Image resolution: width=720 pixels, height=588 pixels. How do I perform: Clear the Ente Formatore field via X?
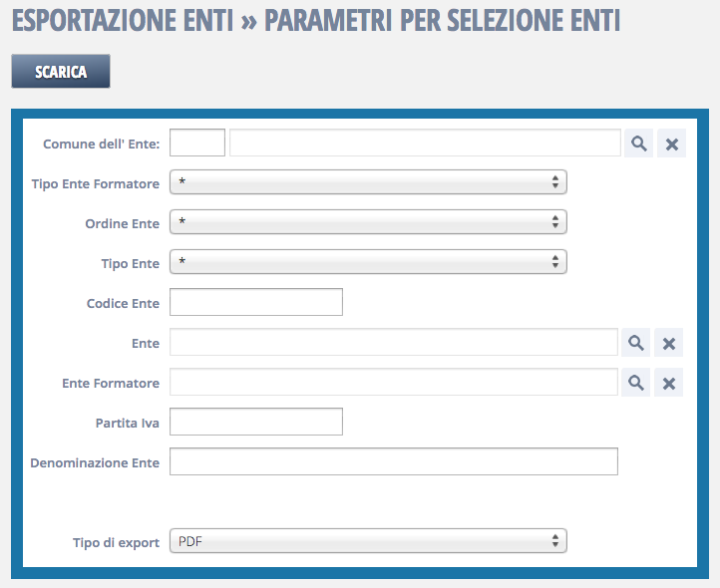click(669, 383)
